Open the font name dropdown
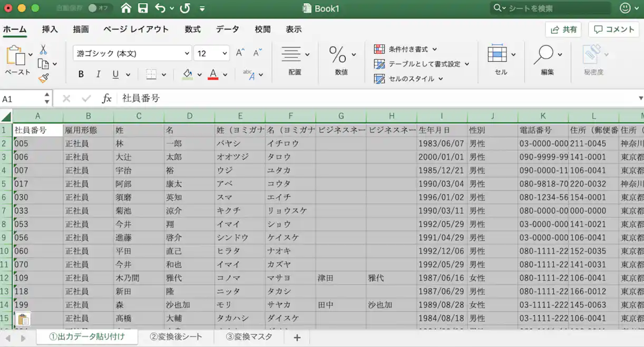644x347 pixels. (x=187, y=53)
